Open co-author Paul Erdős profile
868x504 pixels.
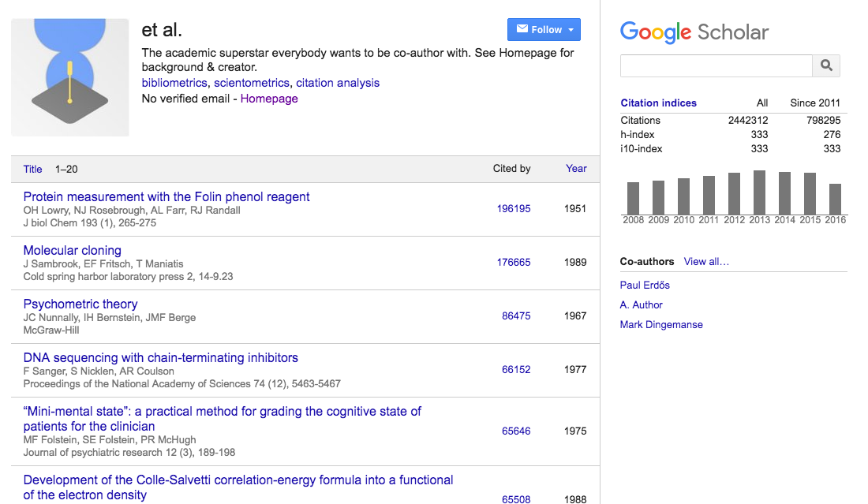(x=645, y=285)
